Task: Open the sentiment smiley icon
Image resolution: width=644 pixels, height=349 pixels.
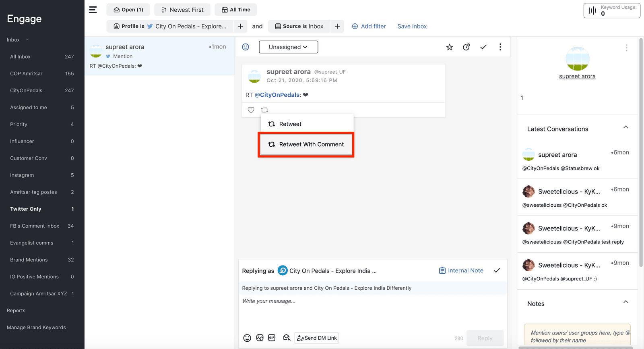Action: (246, 47)
